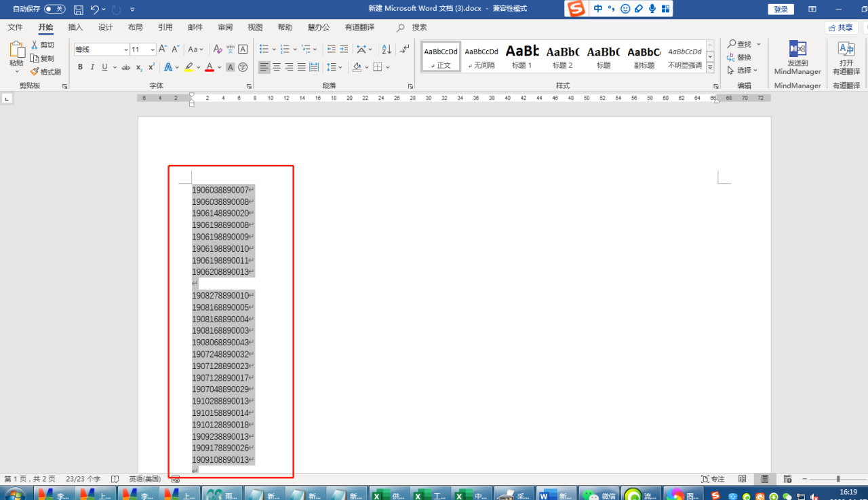This screenshot has height=500, width=868.
Task: Open Youdao Translate (打开有道翻译)
Action: pos(846,58)
